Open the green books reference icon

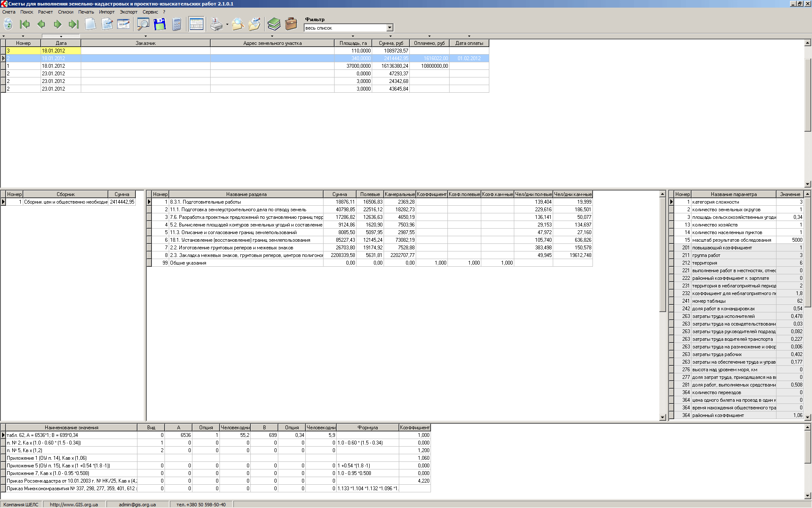pyautogui.click(x=274, y=24)
